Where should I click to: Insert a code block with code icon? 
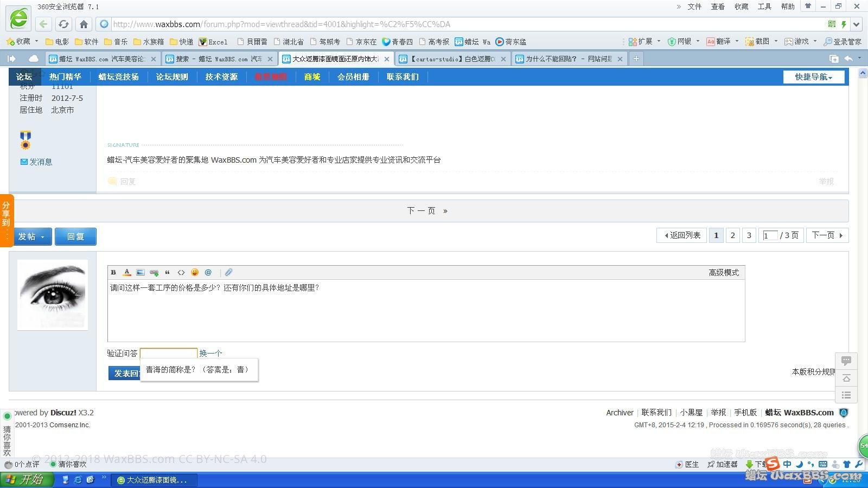(x=181, y=272)
